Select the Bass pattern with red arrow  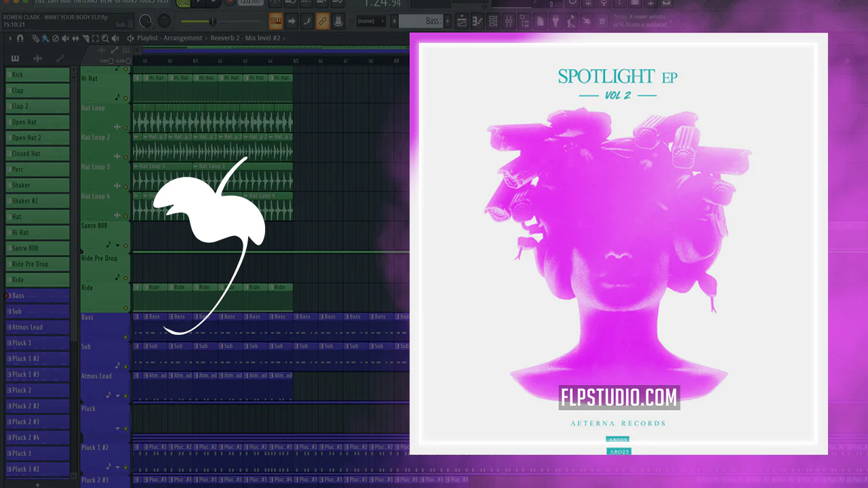38,296
